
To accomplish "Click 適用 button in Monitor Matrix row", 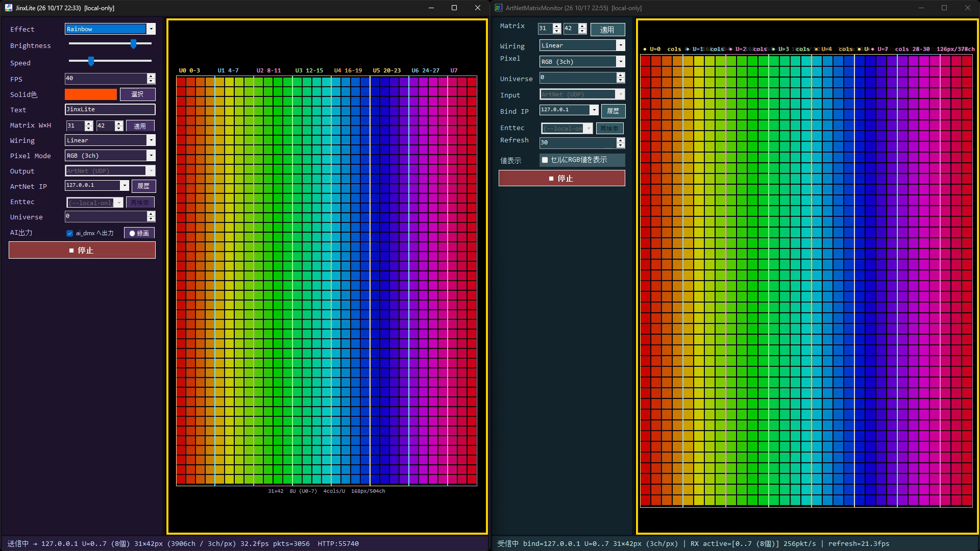I will pos(607,30).
